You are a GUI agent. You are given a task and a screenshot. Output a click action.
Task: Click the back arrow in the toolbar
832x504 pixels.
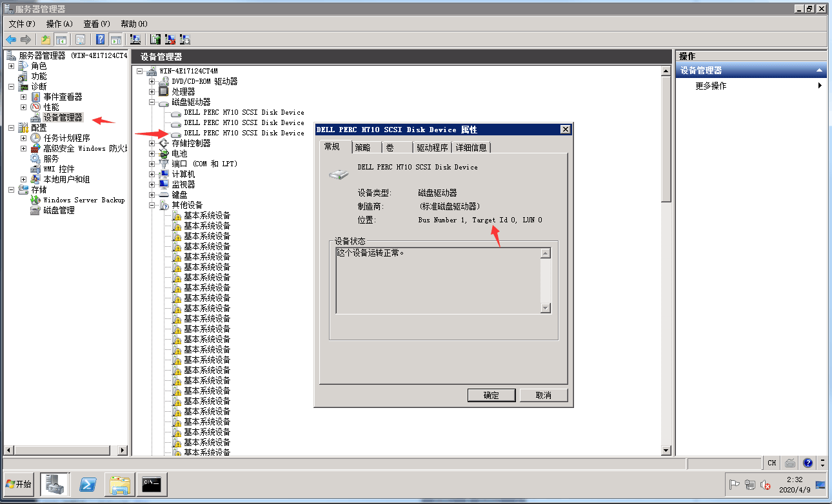11,39
